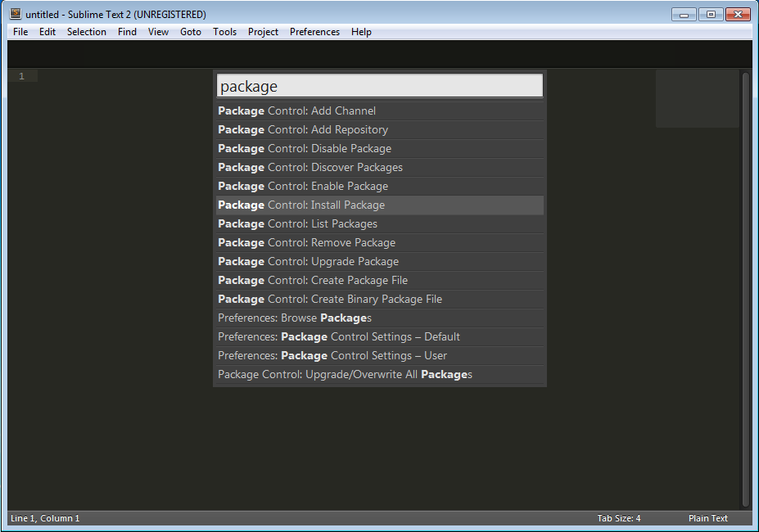This screenshot has width=759, height=532.
Task: Choose Package Control: Remove Package
Action: [380, 243]
